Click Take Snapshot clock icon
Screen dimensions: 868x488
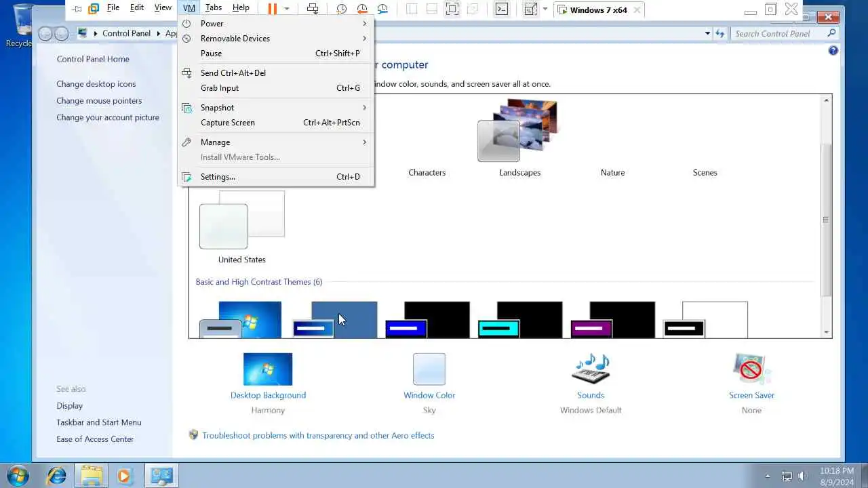click(x=342, y=9)
